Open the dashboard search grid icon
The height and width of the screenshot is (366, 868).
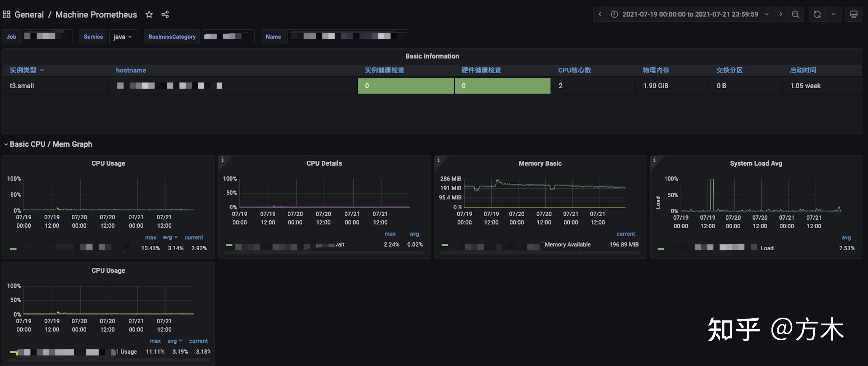pos(7,14)
